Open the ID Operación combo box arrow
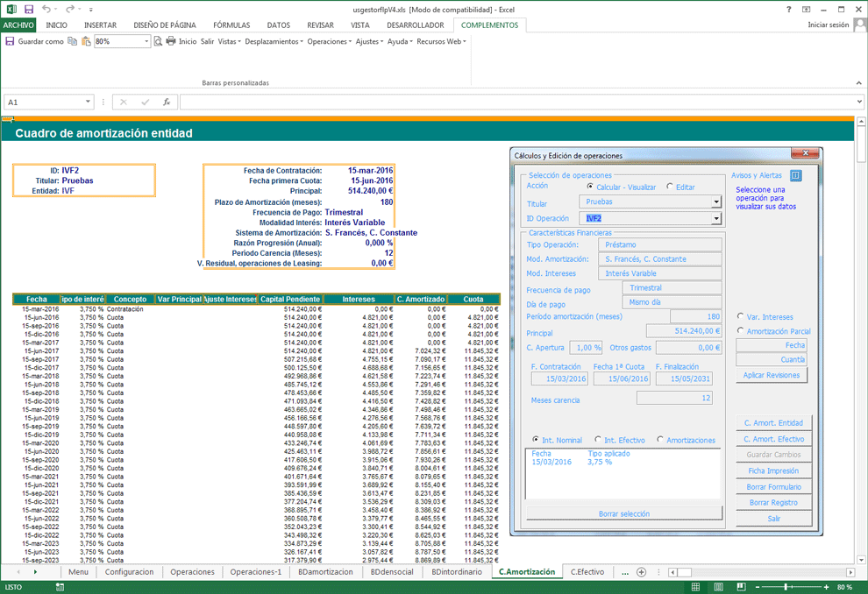 (716, 218)
